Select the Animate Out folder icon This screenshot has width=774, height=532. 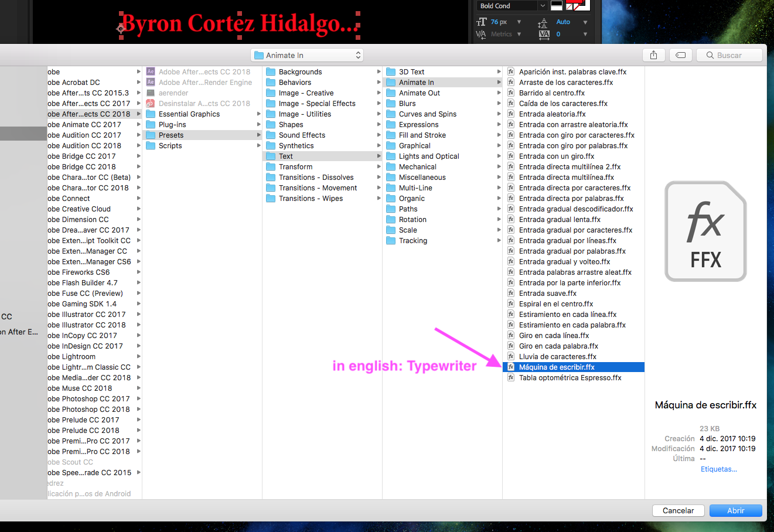pos(391,93)
